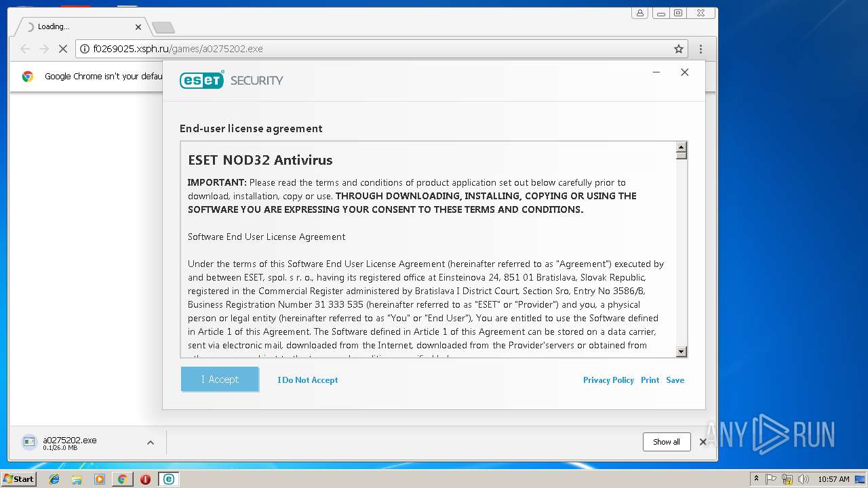Click the End-user license agreement label
The image size is (868, 488).
coord(251,129)
